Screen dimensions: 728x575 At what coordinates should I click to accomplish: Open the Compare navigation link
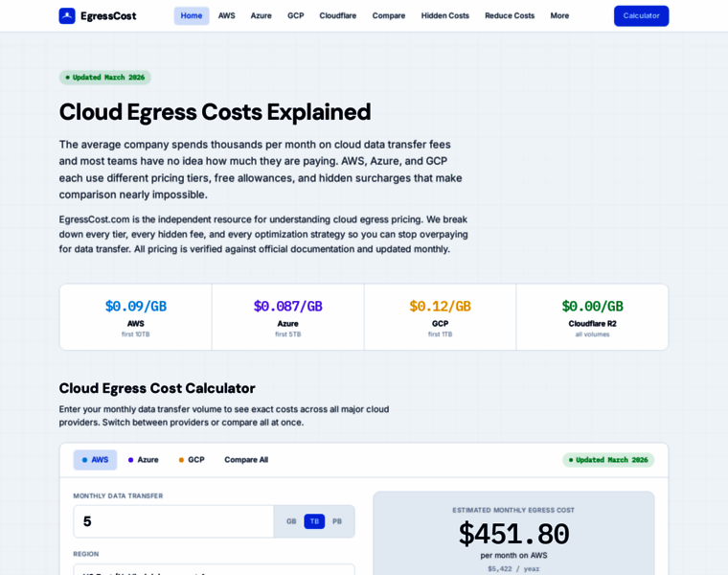(x=389, y=15)
